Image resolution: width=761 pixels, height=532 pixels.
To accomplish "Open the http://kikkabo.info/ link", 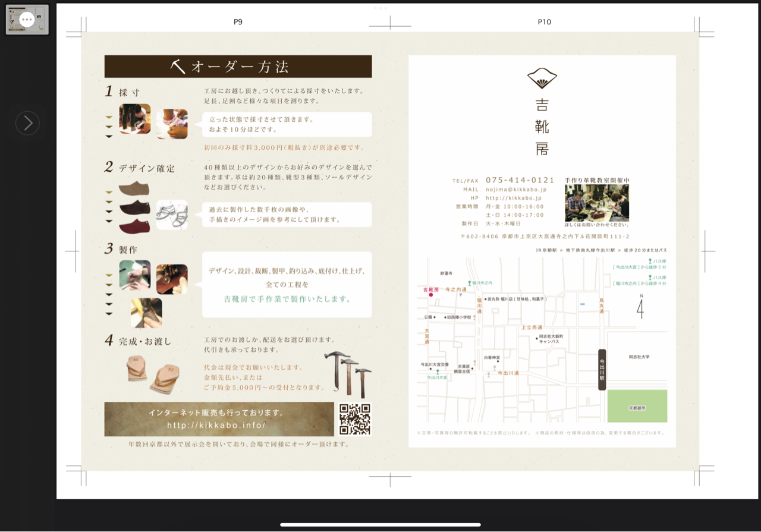I will click(x=216, y=425).
